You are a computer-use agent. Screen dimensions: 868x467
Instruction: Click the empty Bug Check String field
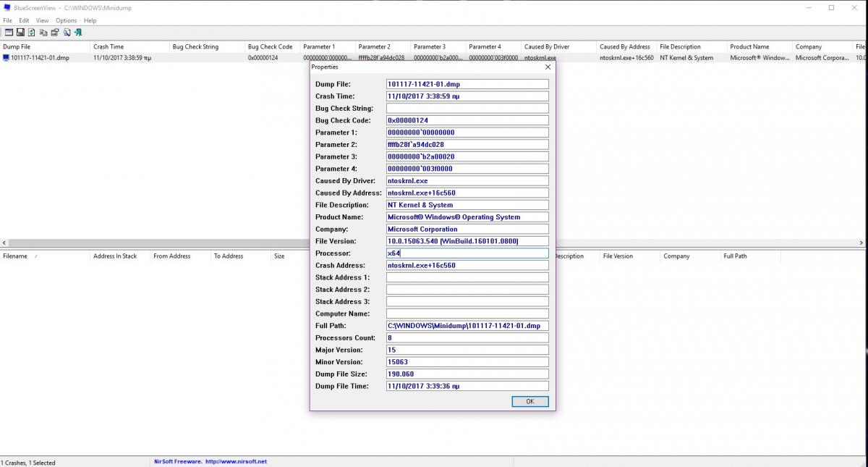pos(467,109)
